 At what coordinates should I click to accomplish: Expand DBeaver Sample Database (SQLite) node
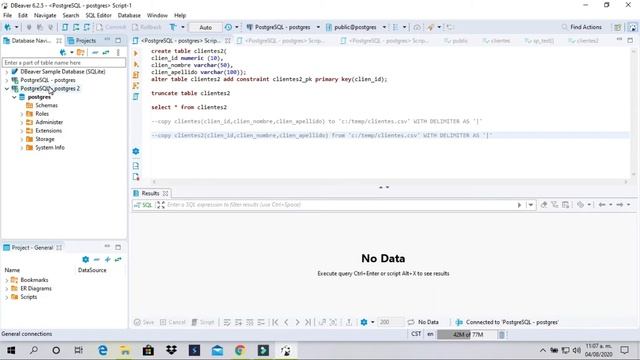[x=7, y=72]
